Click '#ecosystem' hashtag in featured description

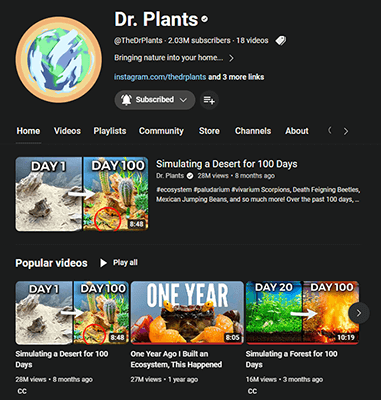tap(174, 190)
